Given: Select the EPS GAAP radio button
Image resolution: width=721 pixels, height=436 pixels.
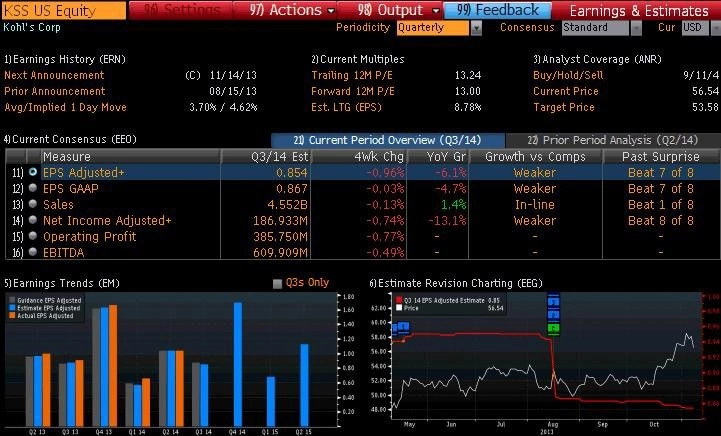Looking at the screenshot, I should click(33, 188).
